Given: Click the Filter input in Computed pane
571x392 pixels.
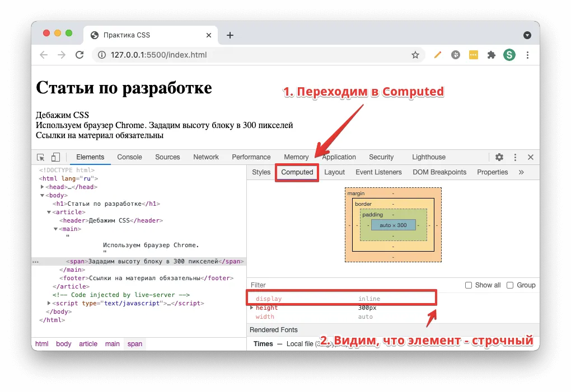Looking at the screenshot, I should [353, 285].
